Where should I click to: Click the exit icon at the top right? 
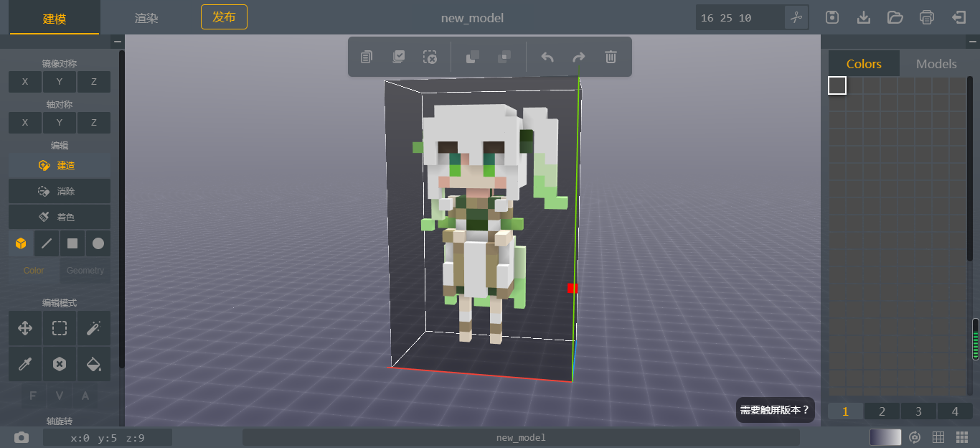click(x=958, y=17)
